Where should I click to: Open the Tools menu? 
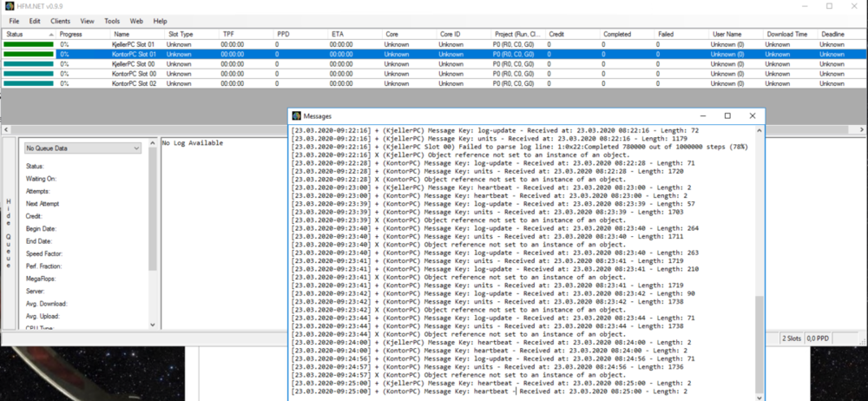coord(112,20)
